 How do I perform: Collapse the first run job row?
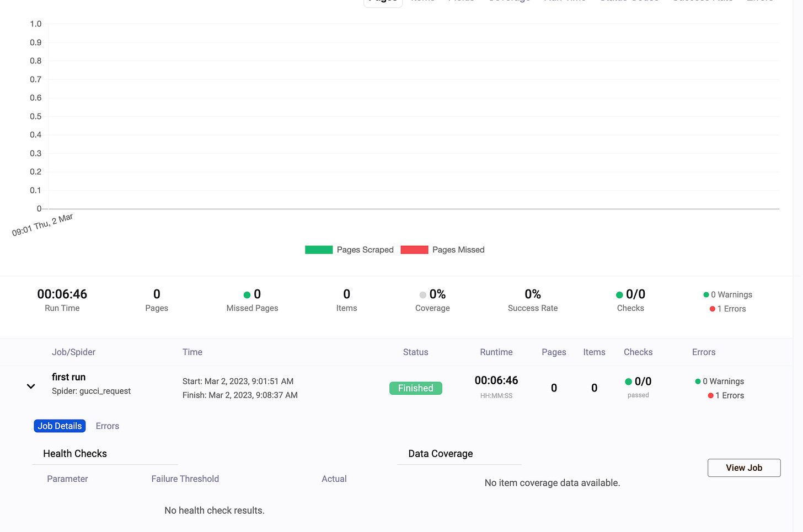point(31,386)
